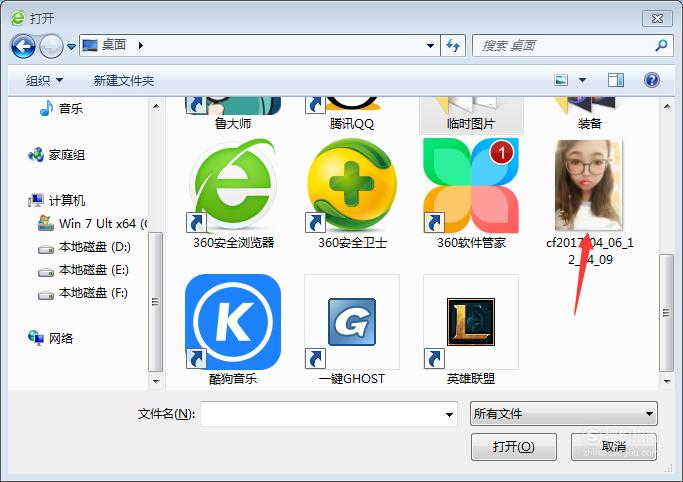Open the recent locations arrow beside Forward
Screen dimensions: 683x482
[72, 46]
